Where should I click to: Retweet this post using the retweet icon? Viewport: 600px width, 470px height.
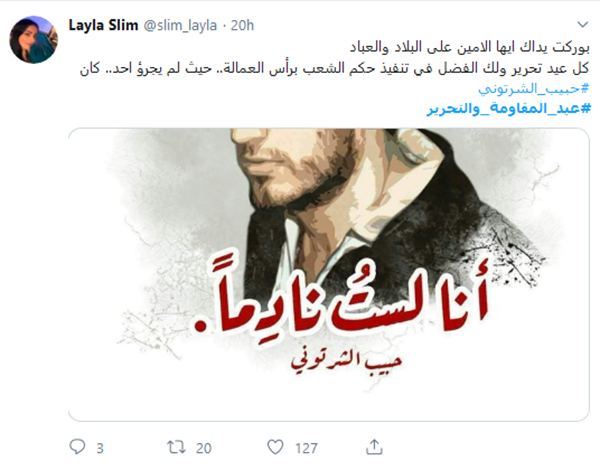point(176,447)
